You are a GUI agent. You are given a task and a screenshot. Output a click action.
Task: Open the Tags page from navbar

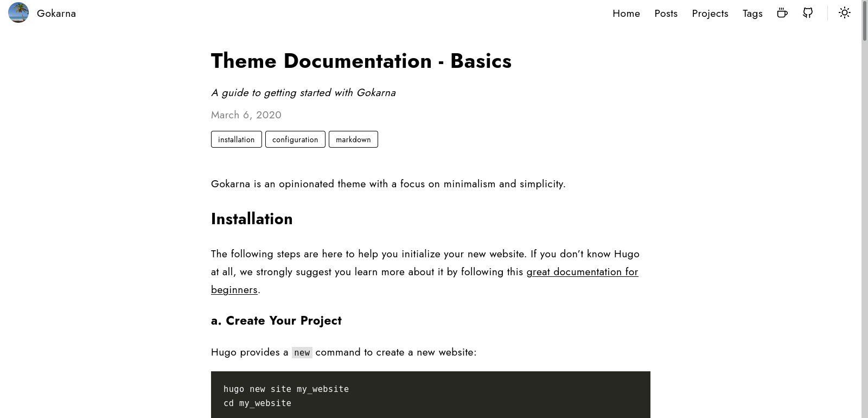pos(752,14)
